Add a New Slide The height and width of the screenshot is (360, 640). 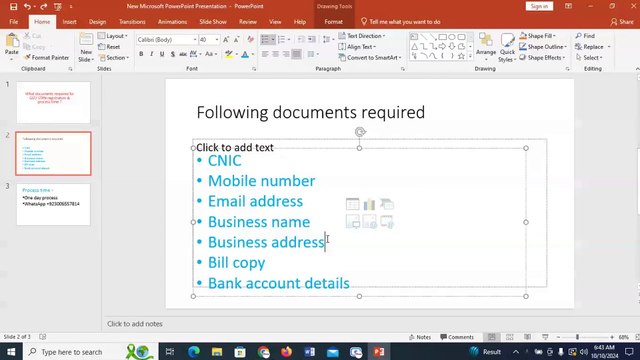pos(86,47)
